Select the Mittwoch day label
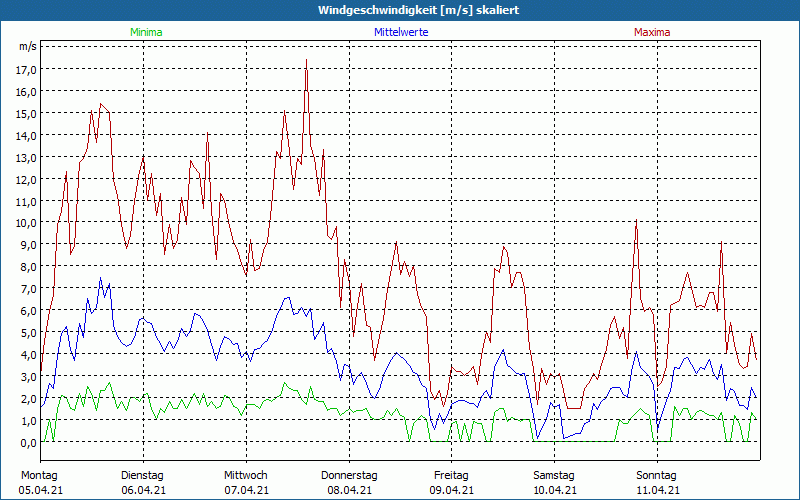Screen dimensions: 800x500 coord(246,475)
